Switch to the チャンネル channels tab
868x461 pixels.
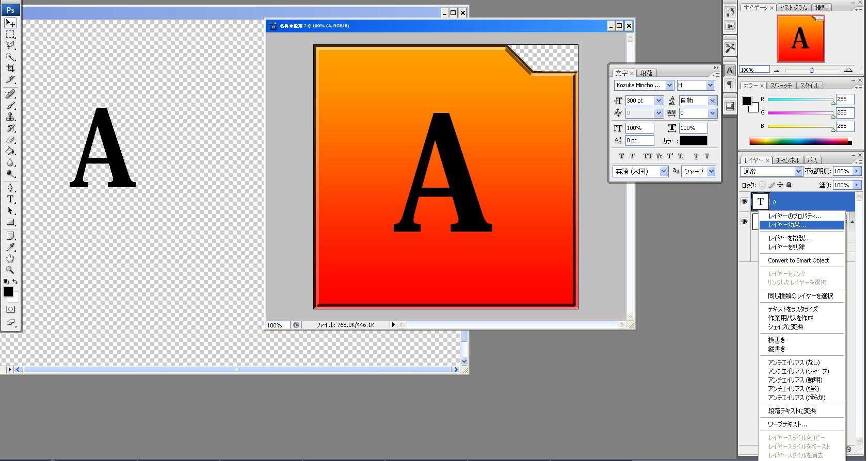(x=787, y=160)
